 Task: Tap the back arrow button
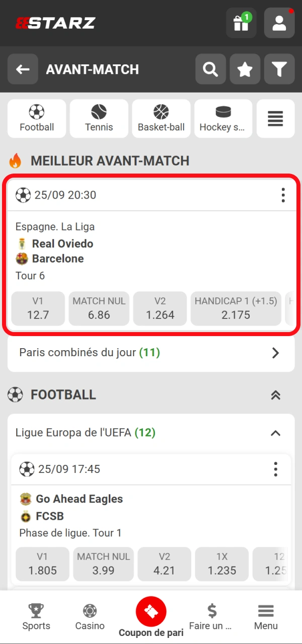click(23, 69)
